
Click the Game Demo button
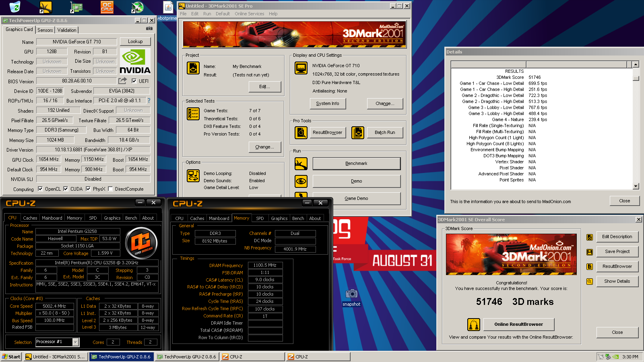(357, 198)
